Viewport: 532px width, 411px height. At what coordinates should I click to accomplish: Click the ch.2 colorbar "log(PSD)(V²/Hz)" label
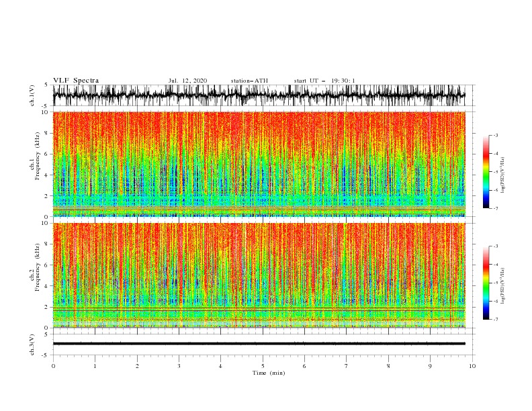(x=503, y=285)
